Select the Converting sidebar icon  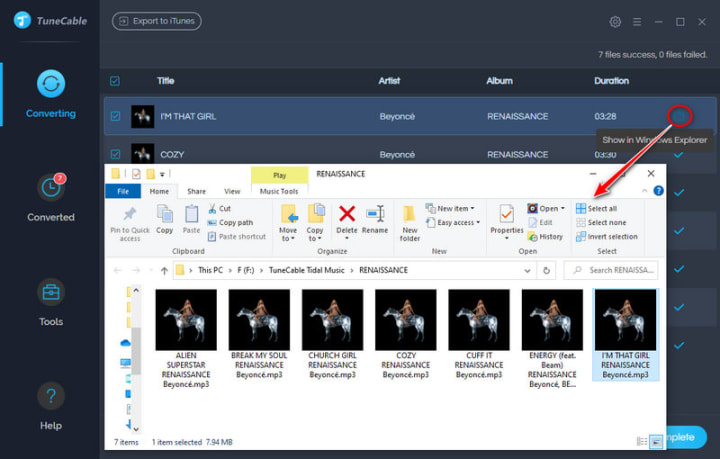(x=51, y=84)
